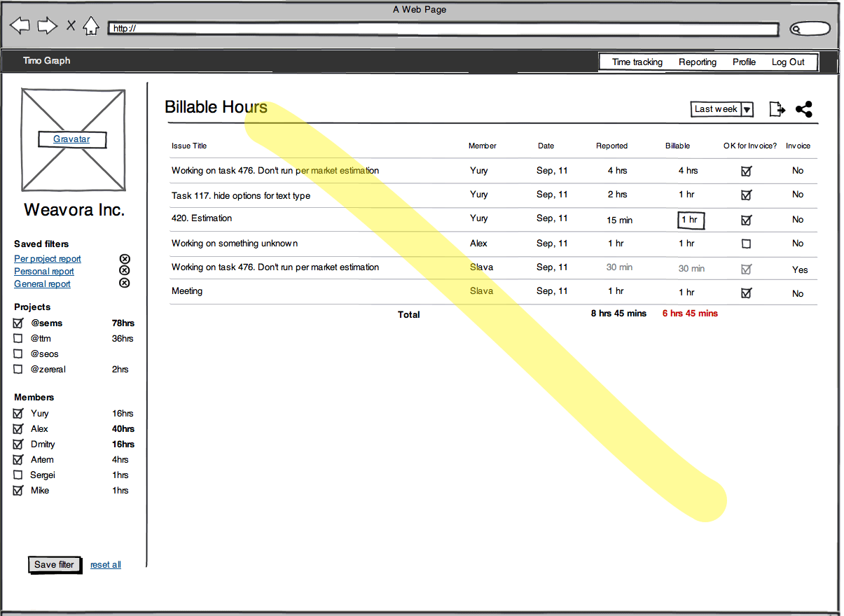Click the Date column header

point(546,146)
